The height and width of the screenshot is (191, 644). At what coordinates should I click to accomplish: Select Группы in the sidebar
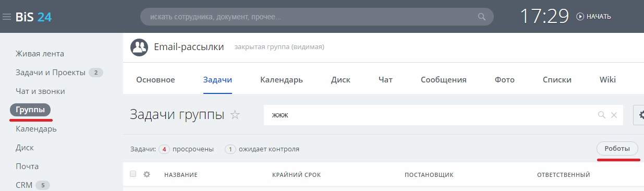(30, 110)
